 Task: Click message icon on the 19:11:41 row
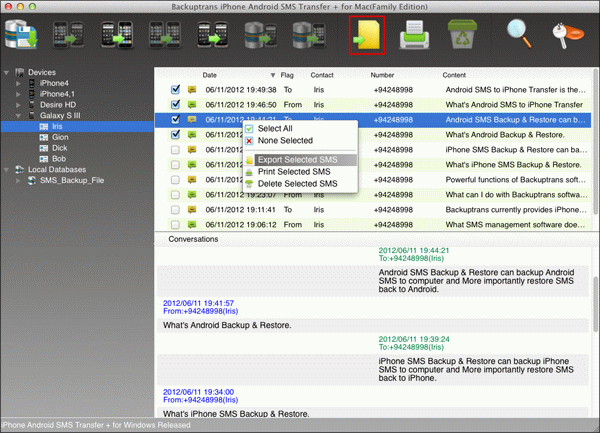click(x=192, y=210)
